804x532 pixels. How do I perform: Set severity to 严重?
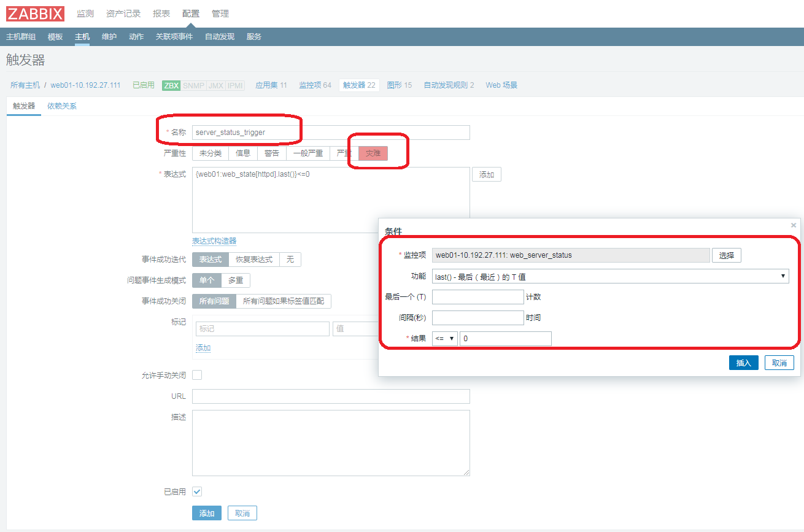click(x=344, y=153)
